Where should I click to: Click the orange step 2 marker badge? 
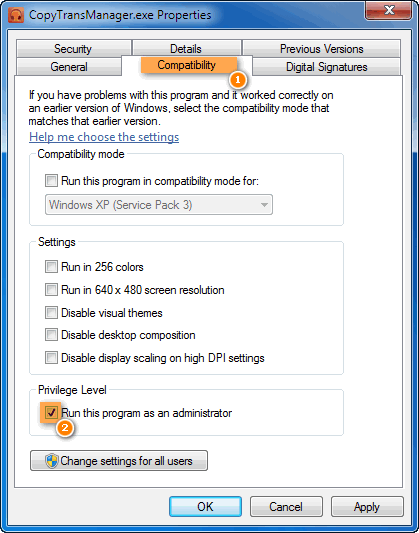pos(65,428)
